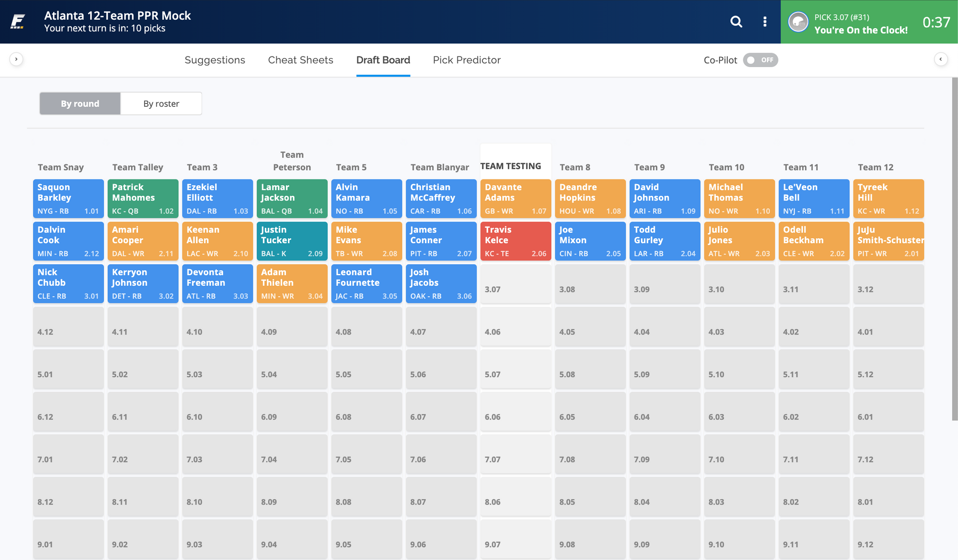Click the Draft Board tab

[383, 60]
